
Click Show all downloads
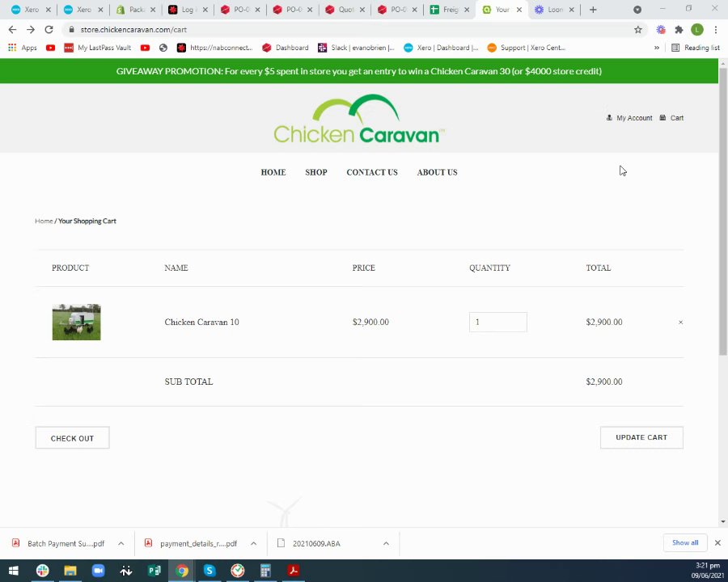pyautogui.click(x=685, y=542)
